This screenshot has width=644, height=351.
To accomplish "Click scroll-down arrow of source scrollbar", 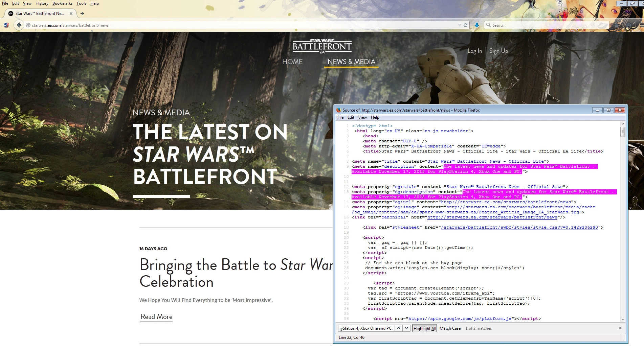I will tap(623, 319).
